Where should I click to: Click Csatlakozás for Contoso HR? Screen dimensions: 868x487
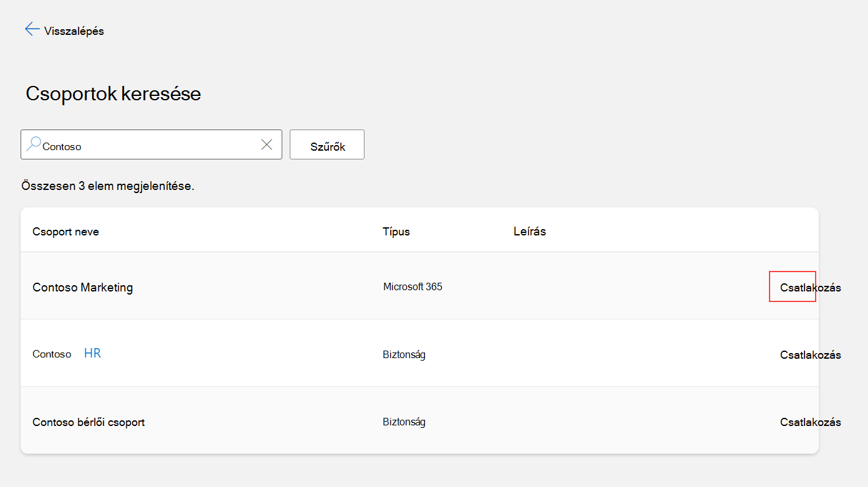tap(810, 355)
